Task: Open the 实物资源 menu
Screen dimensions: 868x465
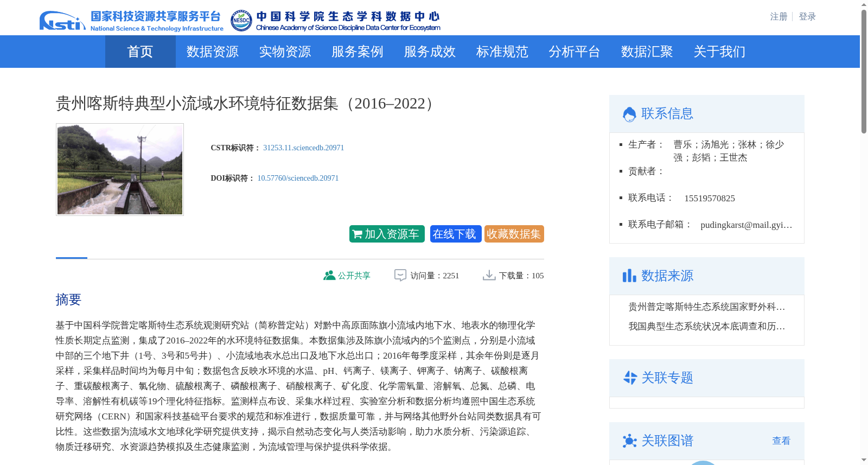Action: pos(285,52)
